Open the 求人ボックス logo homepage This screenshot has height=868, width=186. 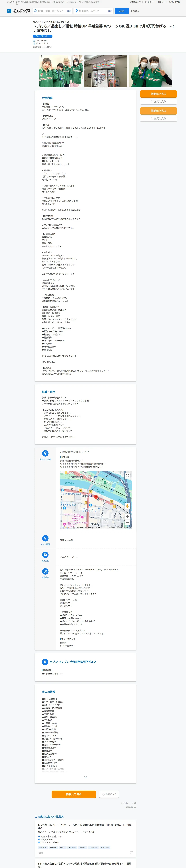coord(19,11)
